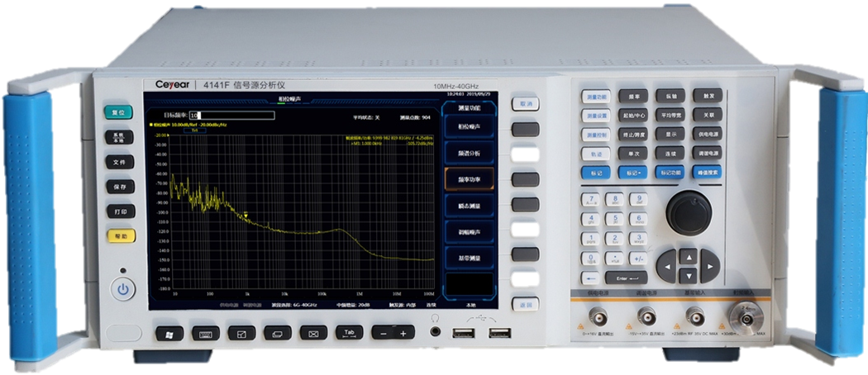
Task: Choose the highlighted 频率功率 menu option
Action: click(469, 178)
